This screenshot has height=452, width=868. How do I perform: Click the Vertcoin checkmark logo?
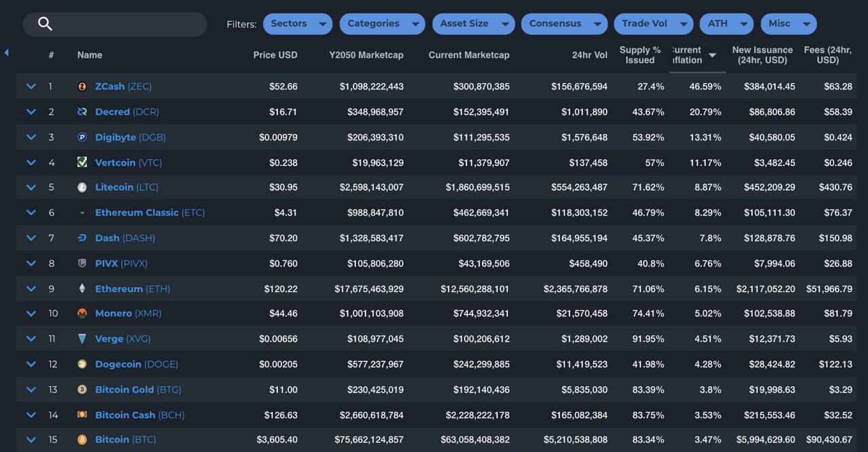point(82,162)
